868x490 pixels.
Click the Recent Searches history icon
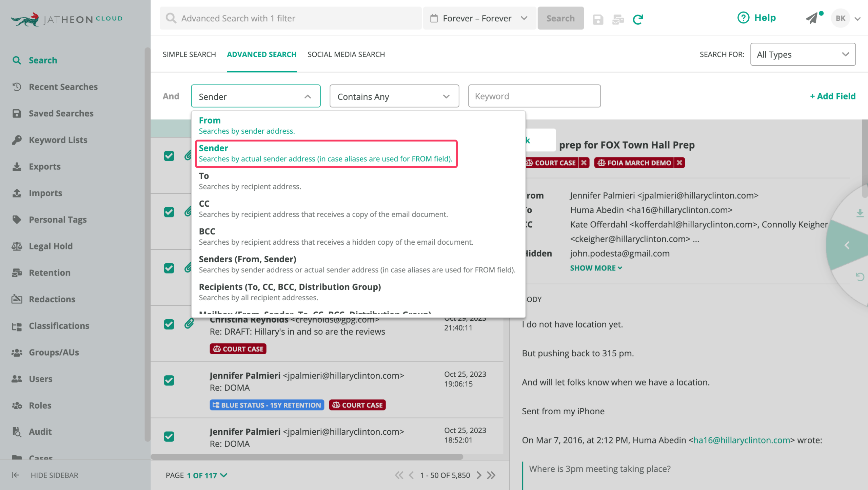tap(17, 87)
